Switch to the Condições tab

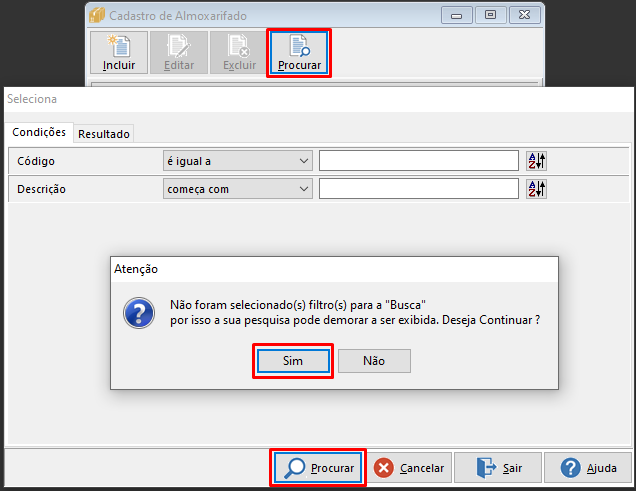click(39, 132)
